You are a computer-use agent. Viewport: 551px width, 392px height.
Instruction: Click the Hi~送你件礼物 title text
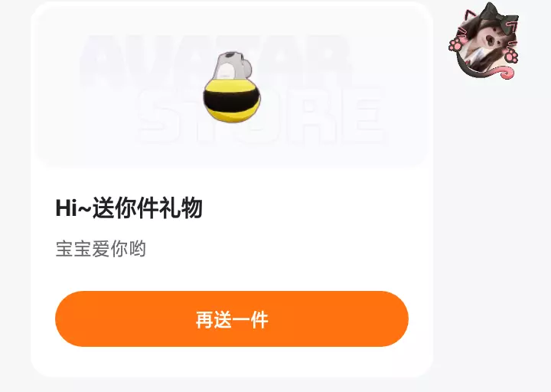click(x=129, y=207)
